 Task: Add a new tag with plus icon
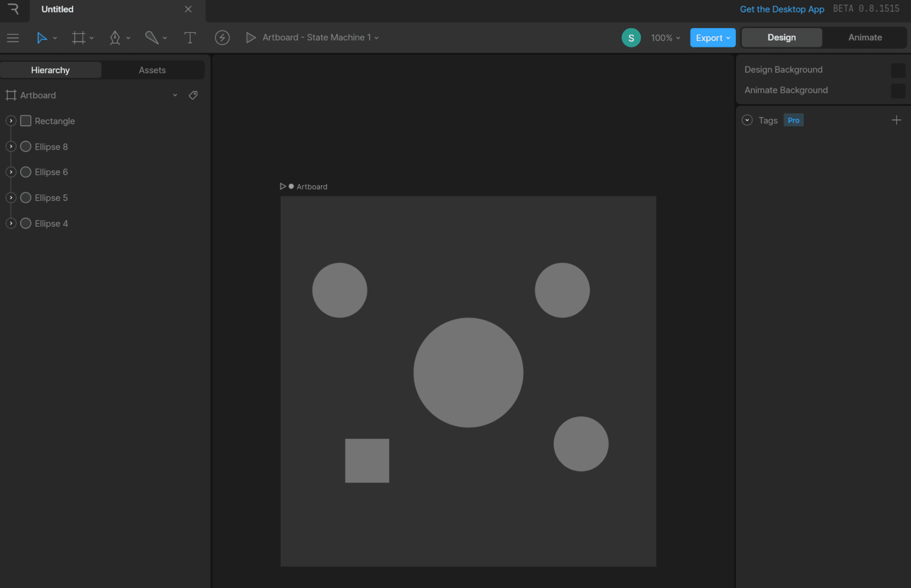pos(896,120)
